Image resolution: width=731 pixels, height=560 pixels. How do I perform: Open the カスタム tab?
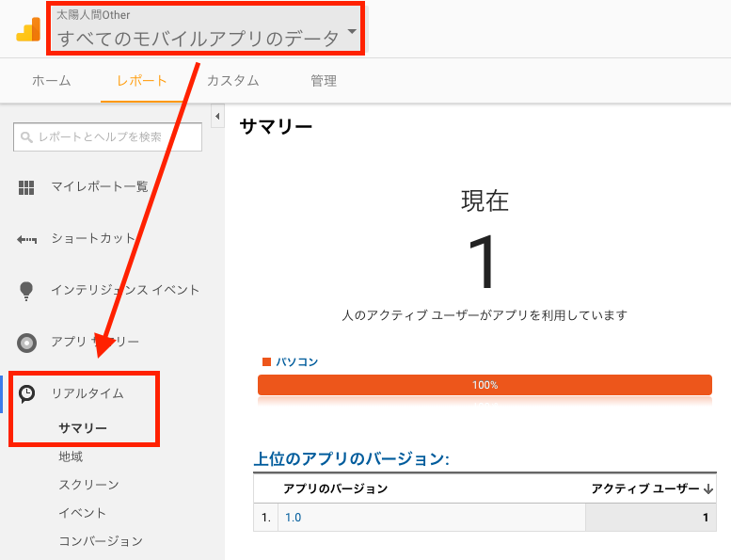(232, 81)
